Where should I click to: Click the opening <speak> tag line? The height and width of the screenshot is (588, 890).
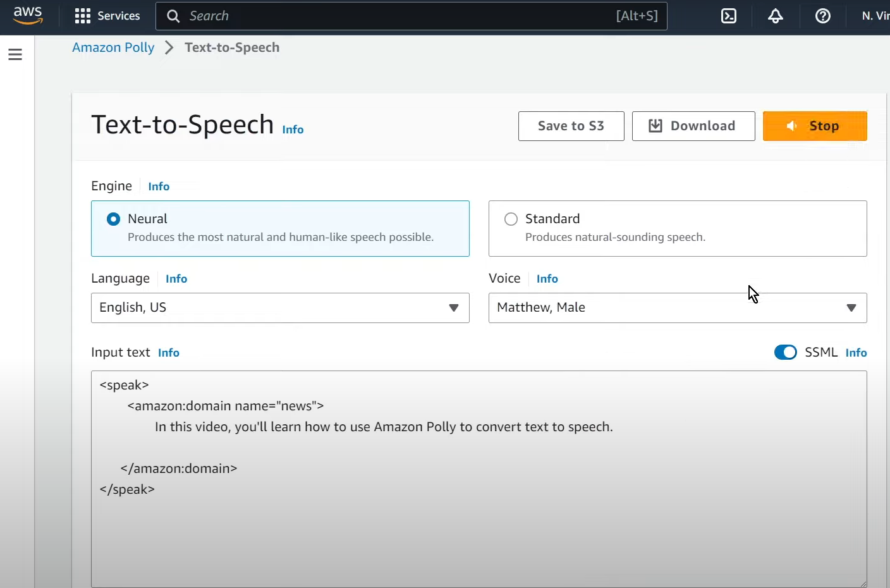[124, 385]
